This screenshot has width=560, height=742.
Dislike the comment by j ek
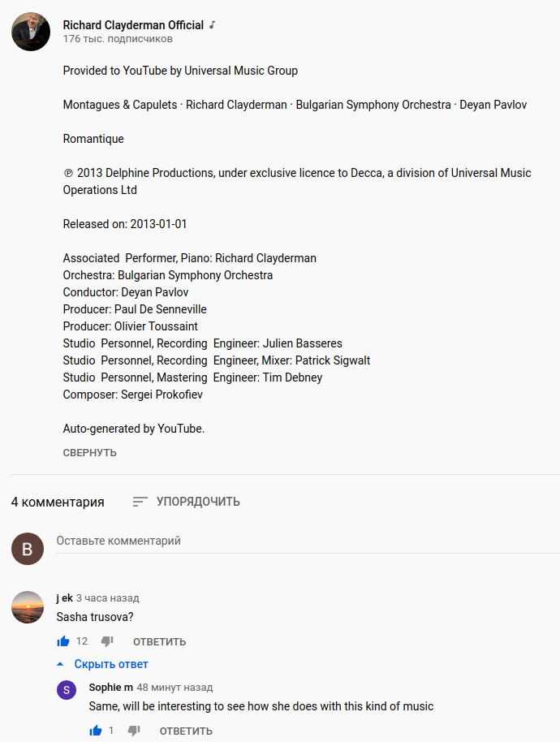coord(107,641)
